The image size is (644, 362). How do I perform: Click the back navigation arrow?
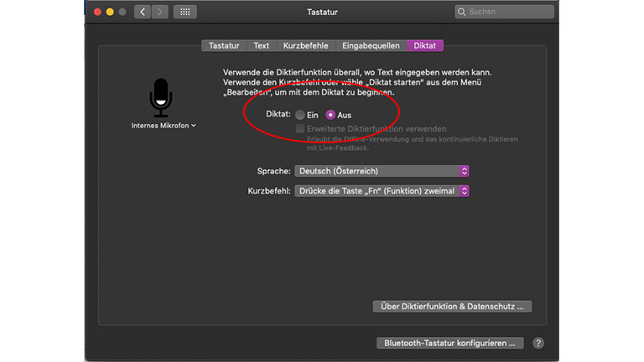click(142, 12)
